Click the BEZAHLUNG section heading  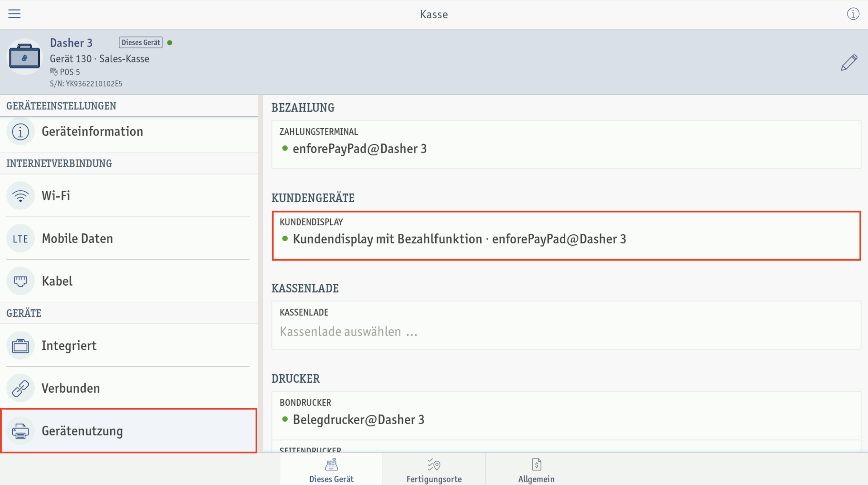point(303,108)
